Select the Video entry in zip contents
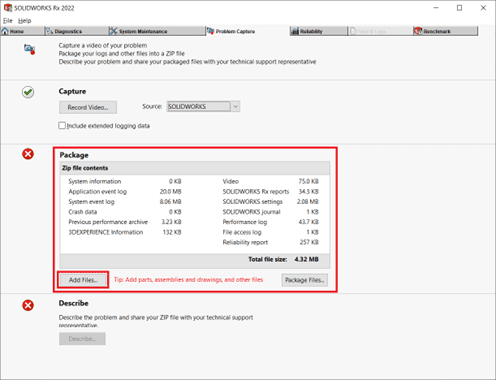Viewport: 496px width, 380px height. (x=270, y=181)
